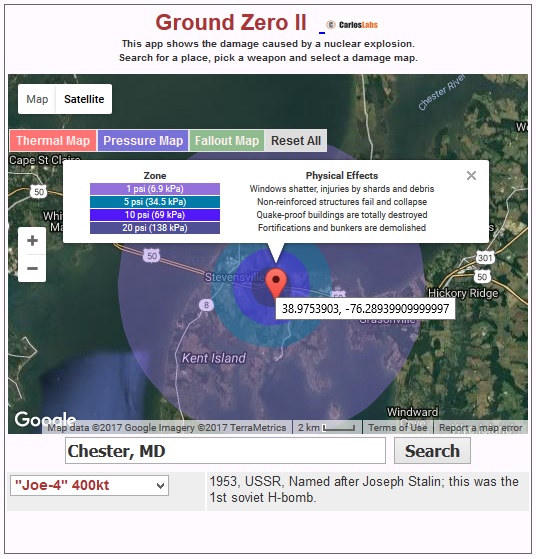Image resolution: width=536 pixels, height=559 pixels.
Task: Click 'Windows shatter, injuries by shards' text
Action: coord(342,189)
